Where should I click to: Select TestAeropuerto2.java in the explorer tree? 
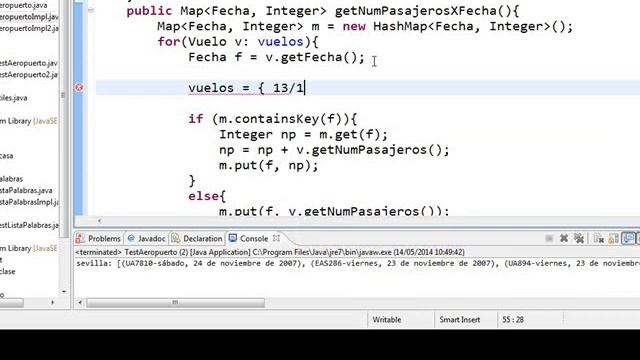[x=29, y=75]
